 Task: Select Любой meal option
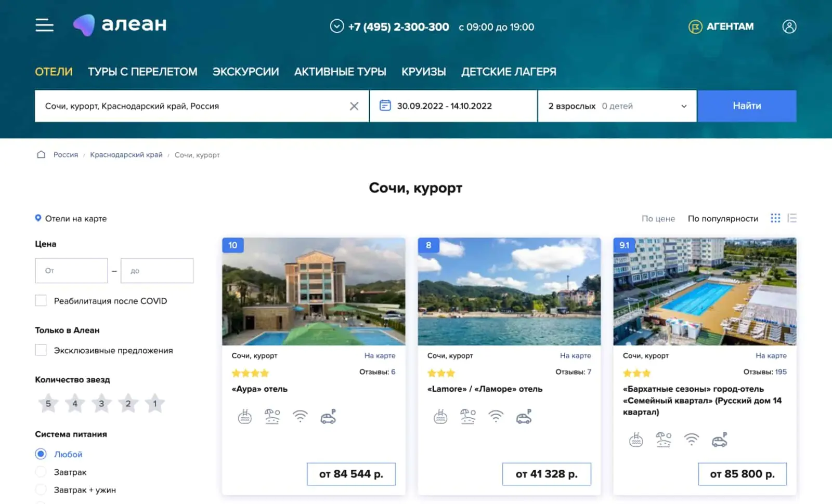[x=41, y=454]
